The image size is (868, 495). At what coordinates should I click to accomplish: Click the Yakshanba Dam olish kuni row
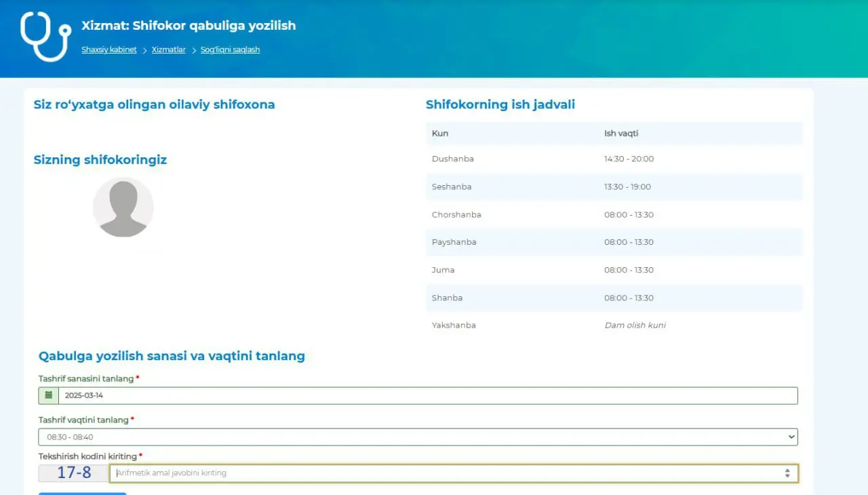pos(614,325)
